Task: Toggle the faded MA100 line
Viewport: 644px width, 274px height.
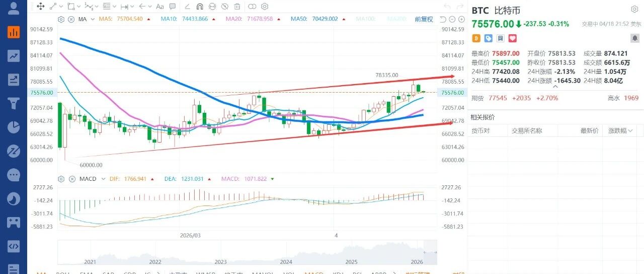Action: [366, 19]
